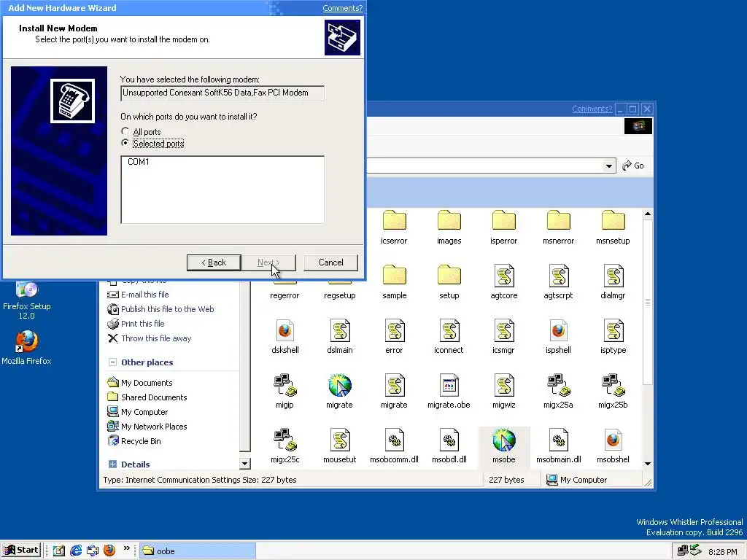
Task: Select the agtscrpt script file
Action: pyautogui.click(x=558, y=282)
